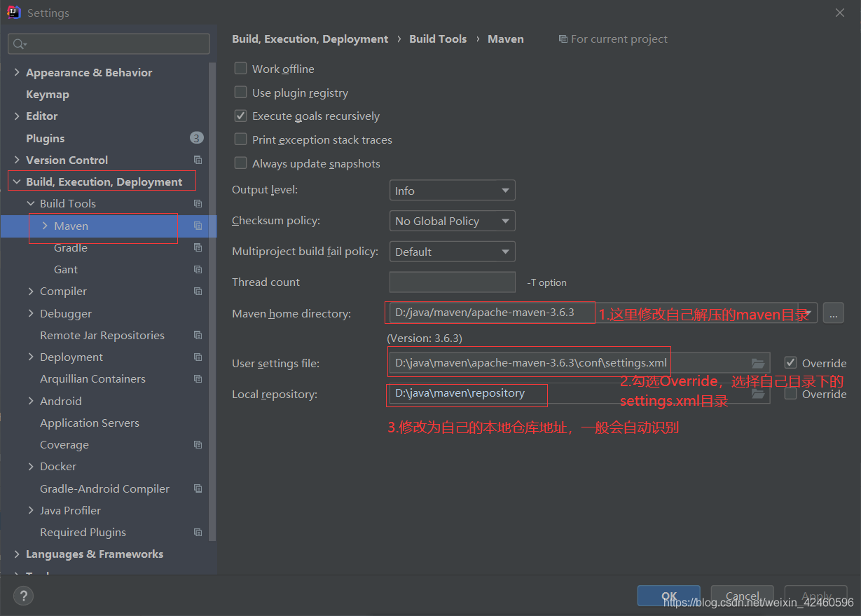Click project-level icon beside Gant
Viewport: 861px width, 616px height.
(198, 269)
